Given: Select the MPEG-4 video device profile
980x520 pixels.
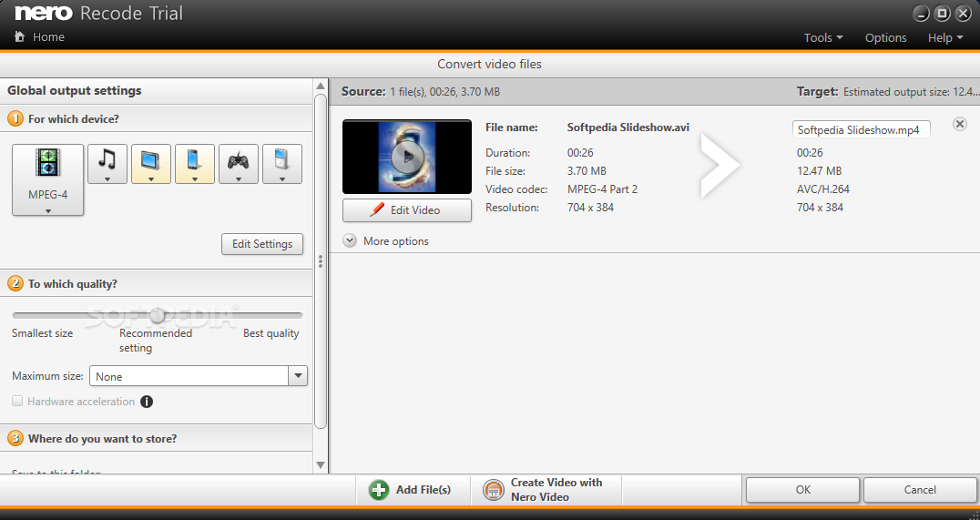Looking at the screenshot, I should [x=47, y=179].
